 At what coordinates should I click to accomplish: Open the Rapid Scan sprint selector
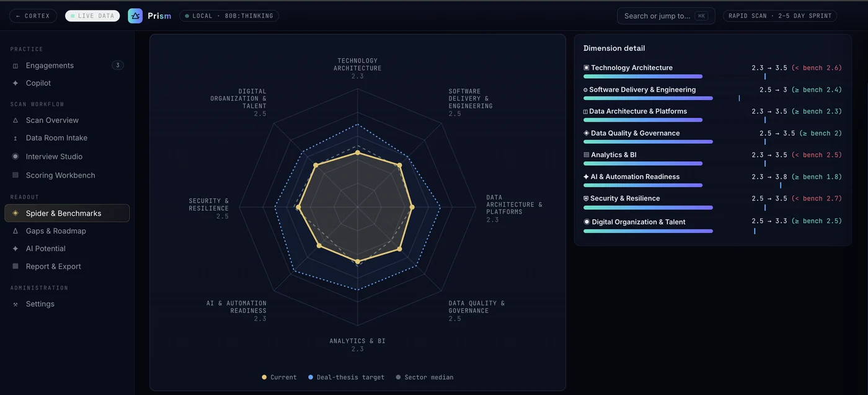(780, 16)
